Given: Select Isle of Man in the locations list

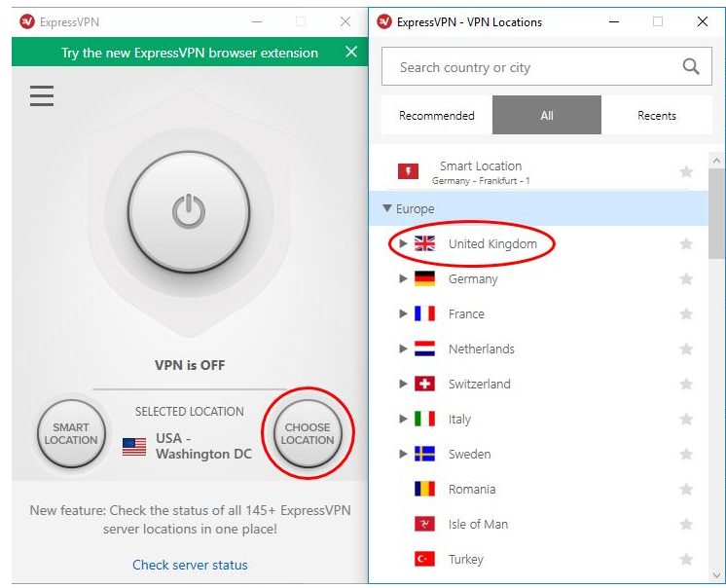Looking at the screenshot, I should 478,524.
